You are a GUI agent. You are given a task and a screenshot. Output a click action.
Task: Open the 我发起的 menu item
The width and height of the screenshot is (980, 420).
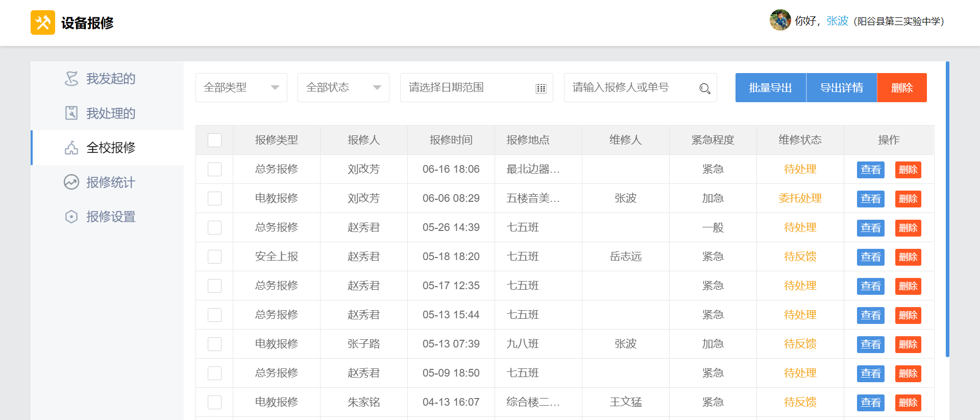point(107,79)
